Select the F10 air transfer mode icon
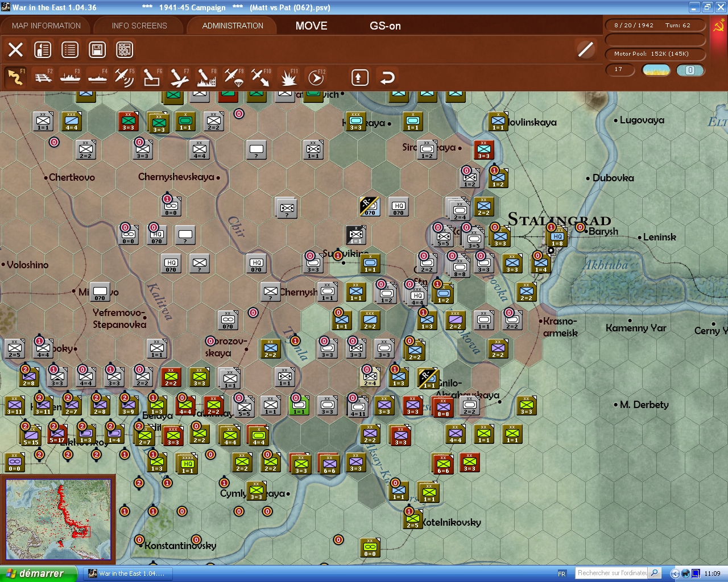 pos(261,77)
